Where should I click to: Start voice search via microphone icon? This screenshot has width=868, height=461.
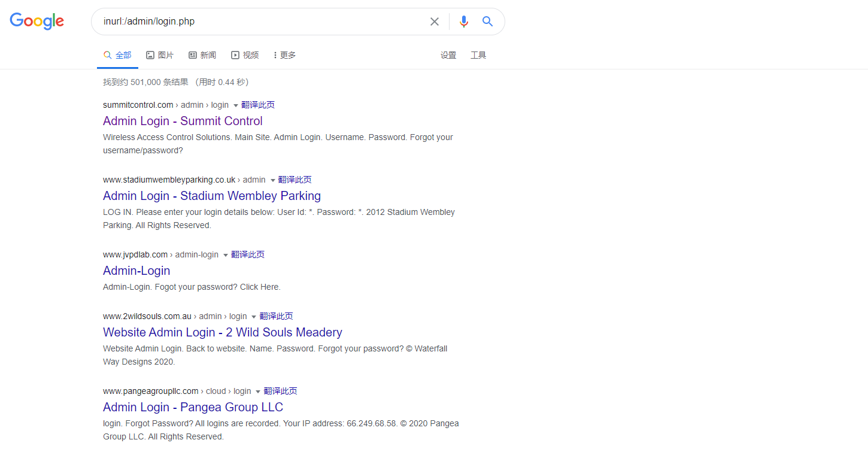pos(464,22)
